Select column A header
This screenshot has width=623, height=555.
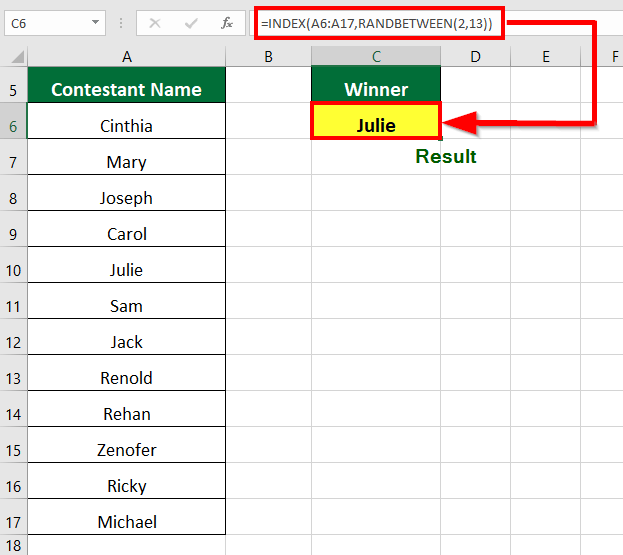point(126,57)
